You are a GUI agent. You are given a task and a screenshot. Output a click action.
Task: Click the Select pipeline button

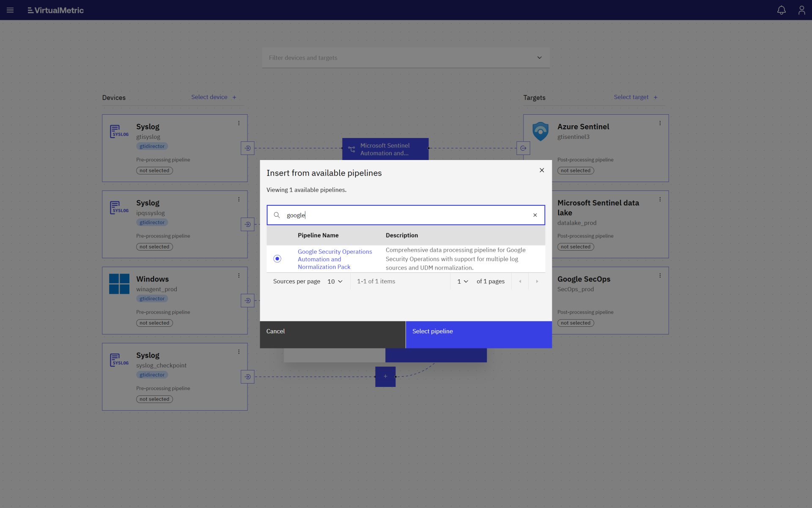coord(478,334)
